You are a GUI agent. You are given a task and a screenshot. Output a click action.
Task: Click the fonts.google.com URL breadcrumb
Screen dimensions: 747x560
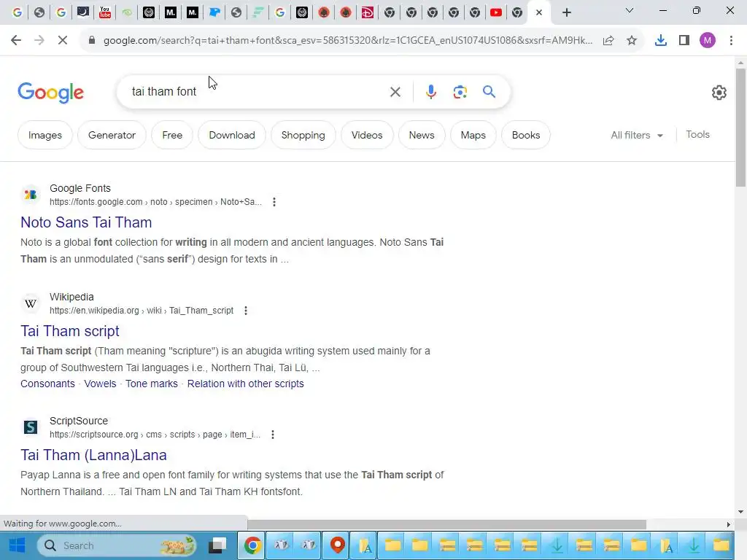156,202
